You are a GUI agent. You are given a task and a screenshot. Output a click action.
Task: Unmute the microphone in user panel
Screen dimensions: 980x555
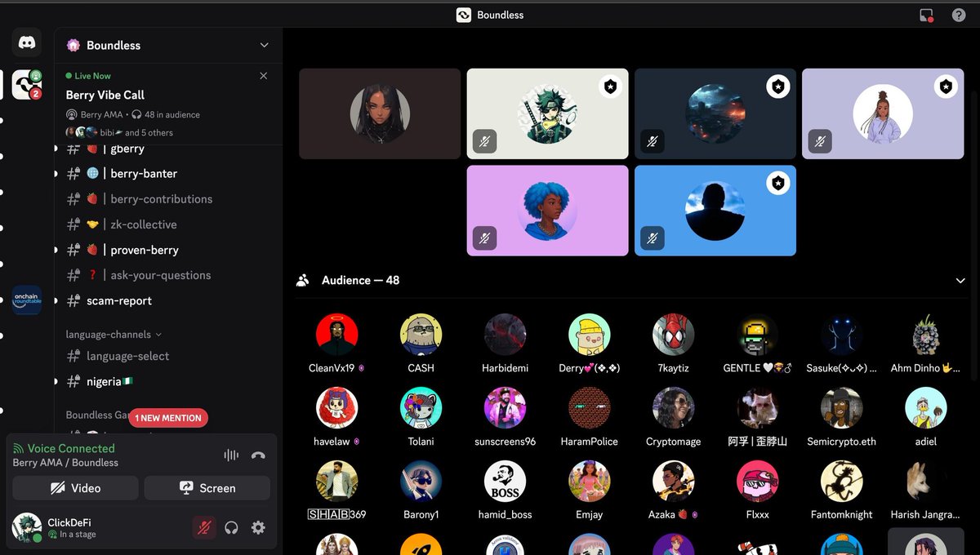(204, 527)
